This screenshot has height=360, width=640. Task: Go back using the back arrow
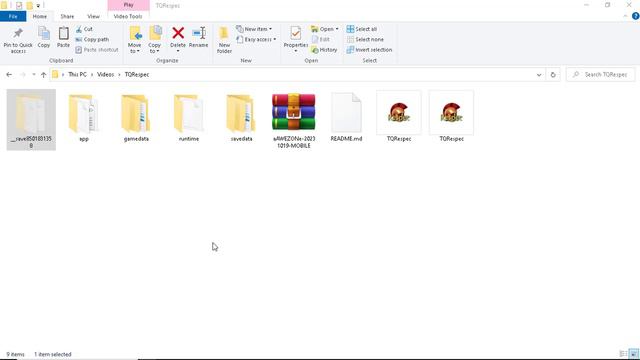tap(9, 75)
